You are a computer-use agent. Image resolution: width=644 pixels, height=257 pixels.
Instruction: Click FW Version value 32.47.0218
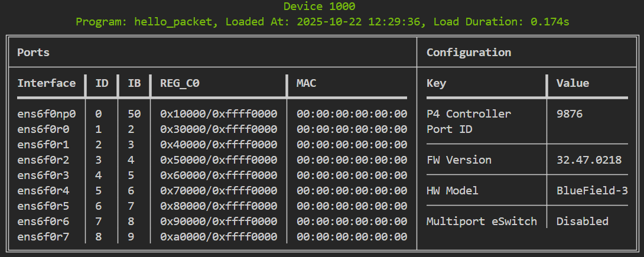pyautogui.click(x=589, y=160)
